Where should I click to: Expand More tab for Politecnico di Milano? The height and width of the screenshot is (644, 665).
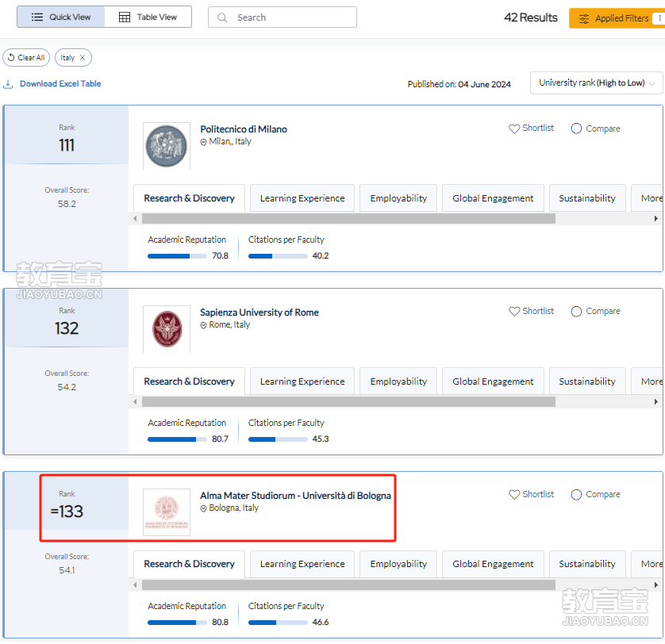click(x=648, y=198)
